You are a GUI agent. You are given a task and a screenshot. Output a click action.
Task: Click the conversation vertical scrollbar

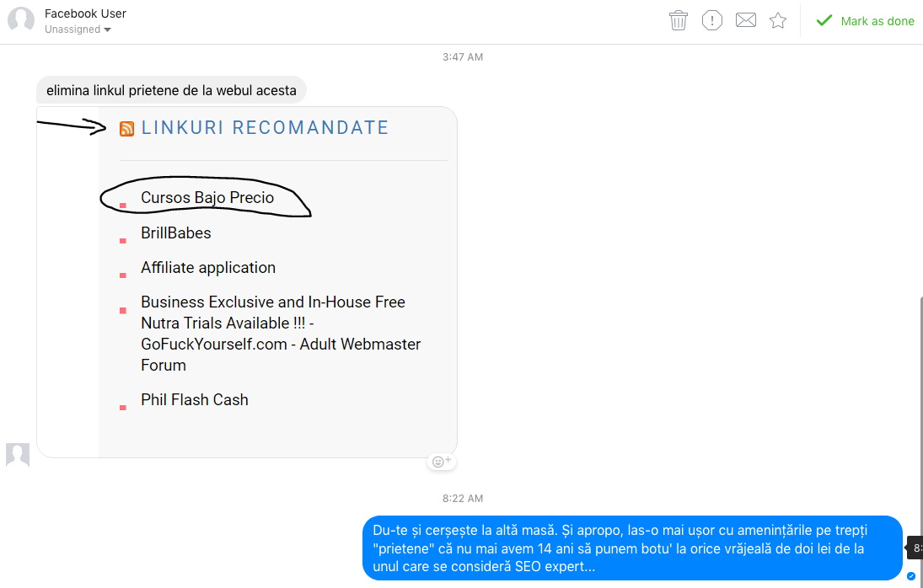coord(920,421)
